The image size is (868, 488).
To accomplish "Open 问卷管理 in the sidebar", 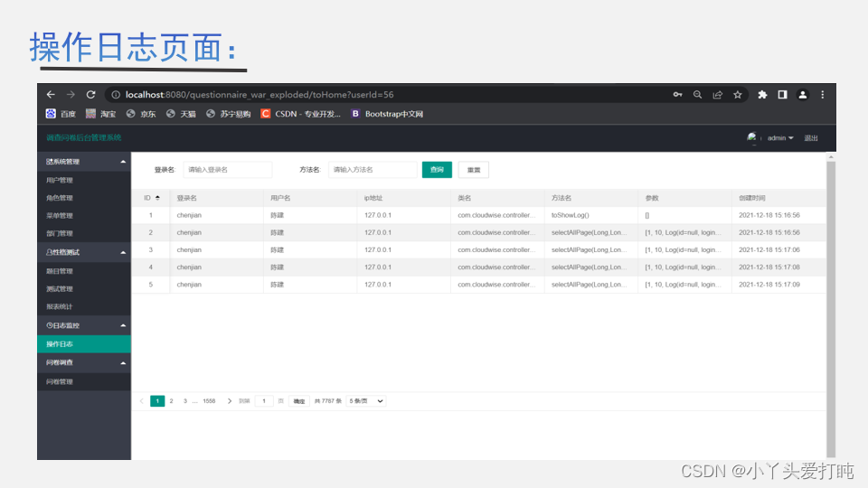I will [60, 381].
